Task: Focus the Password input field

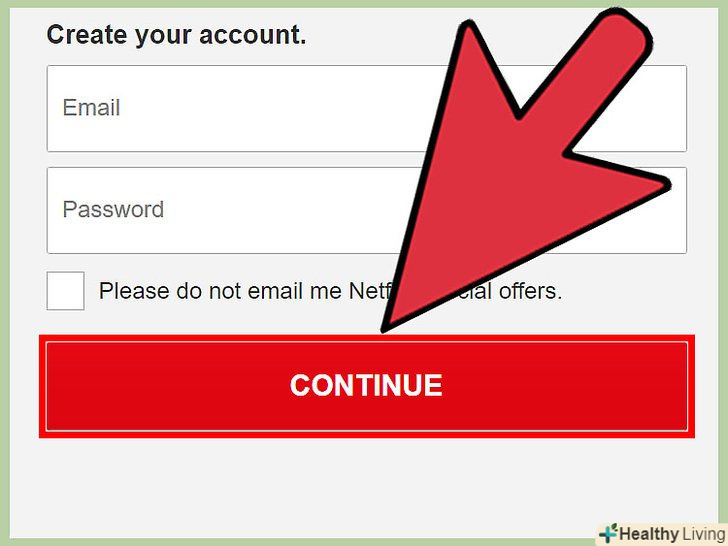Action: pyautogui.click(x=366, y=210)
